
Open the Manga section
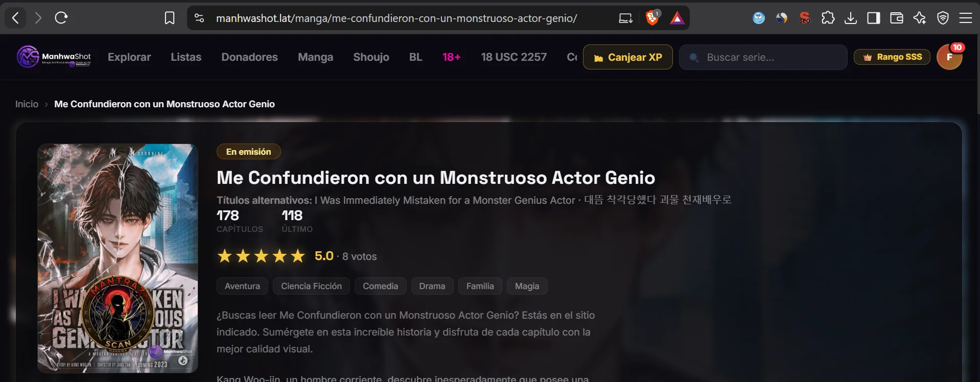315,57
